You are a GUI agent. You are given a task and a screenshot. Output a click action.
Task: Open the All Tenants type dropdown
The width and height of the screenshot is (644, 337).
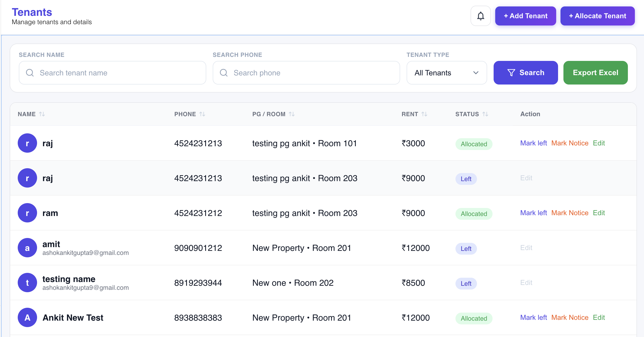(447, 73)
